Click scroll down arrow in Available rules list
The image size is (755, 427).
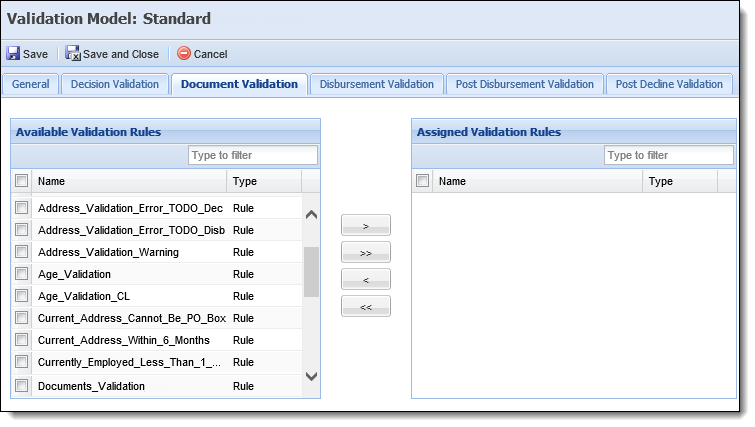click(x=312, y=376)
